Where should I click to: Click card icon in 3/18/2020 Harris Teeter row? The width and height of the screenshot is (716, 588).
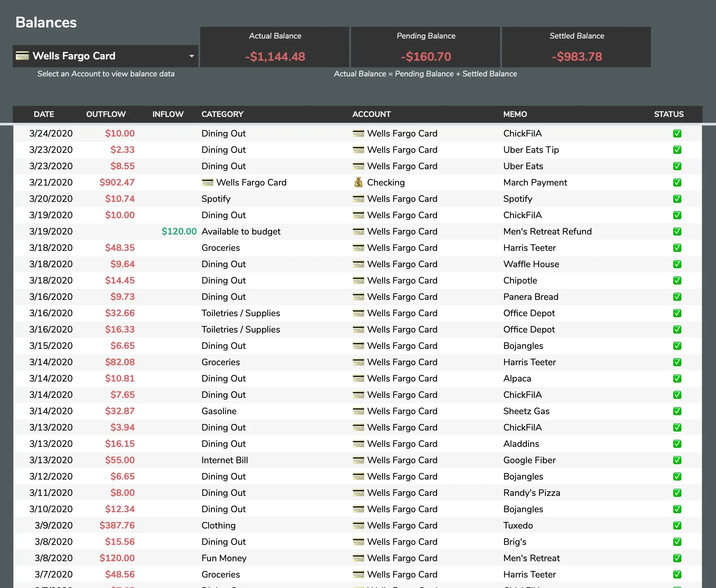[358, 248]
